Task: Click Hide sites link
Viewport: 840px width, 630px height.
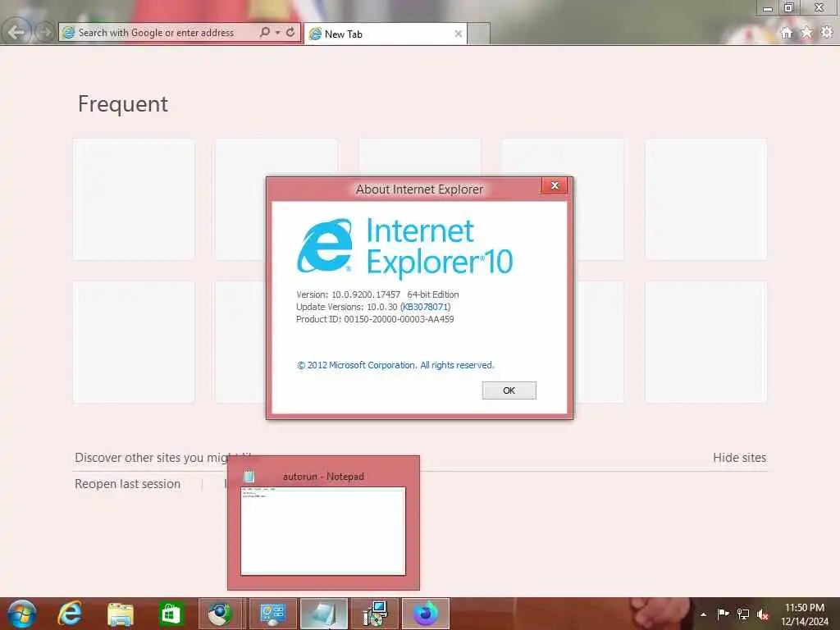Action: (739, 458)
